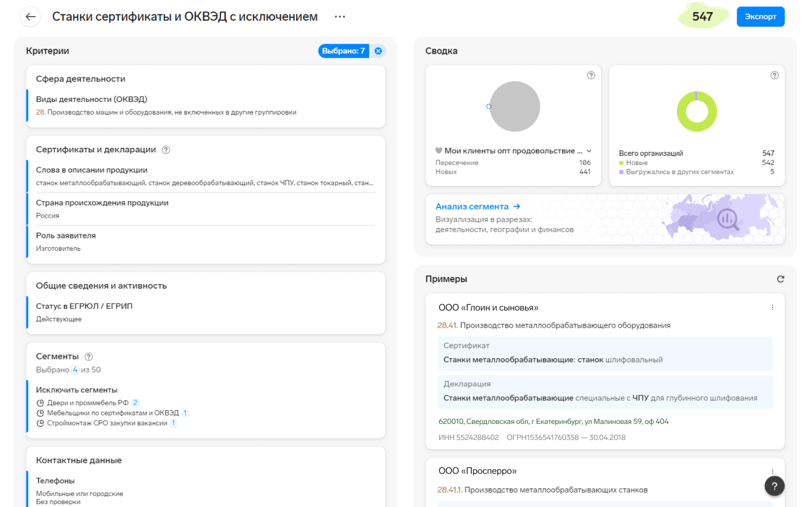Click the Пересечение value 106
The width and height of the screenshot is (812, 507).
[585, 163]
